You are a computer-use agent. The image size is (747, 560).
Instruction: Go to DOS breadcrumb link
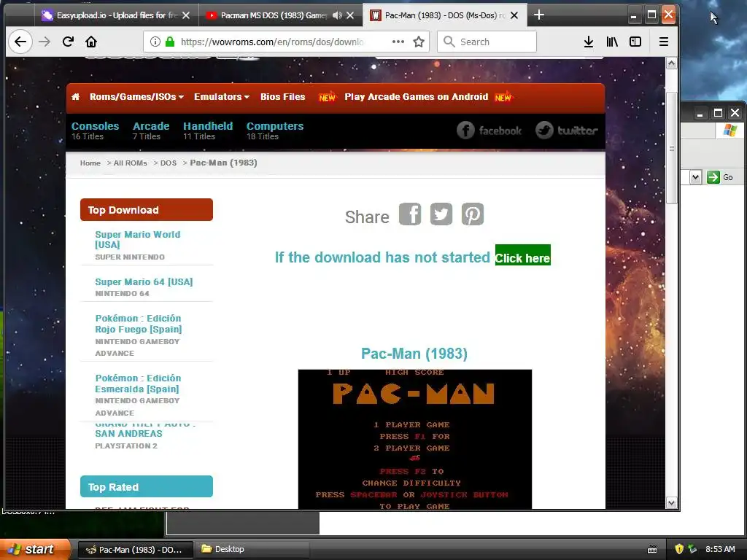pyautogui.click(x=169, y=163)
